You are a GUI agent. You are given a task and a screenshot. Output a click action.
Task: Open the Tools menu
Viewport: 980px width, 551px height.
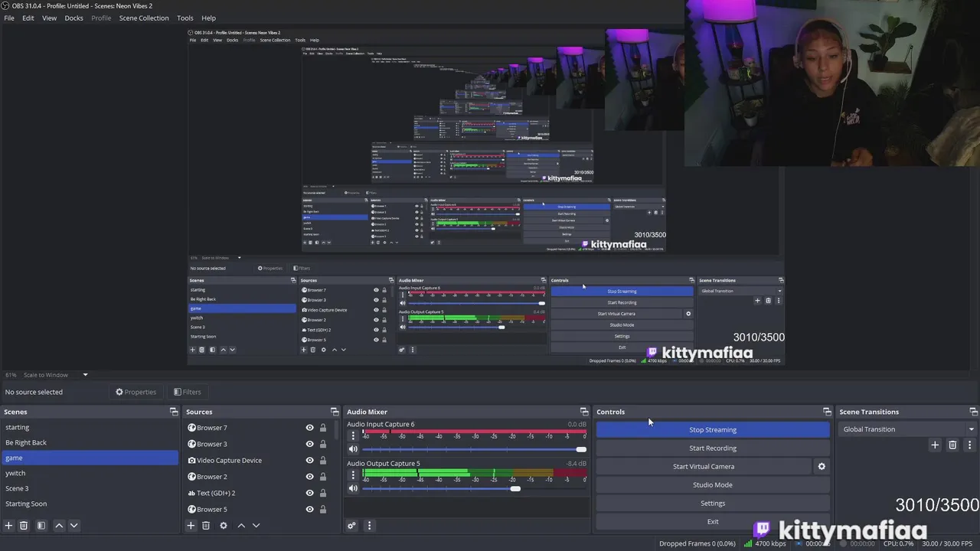click(x=185, y=18)
